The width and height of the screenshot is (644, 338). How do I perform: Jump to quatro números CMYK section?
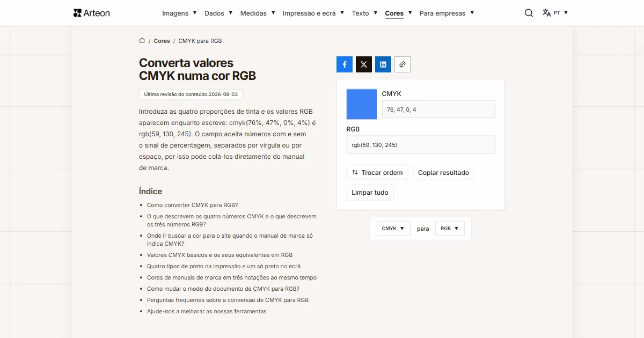pyautogui.click(x=232, y=221)
